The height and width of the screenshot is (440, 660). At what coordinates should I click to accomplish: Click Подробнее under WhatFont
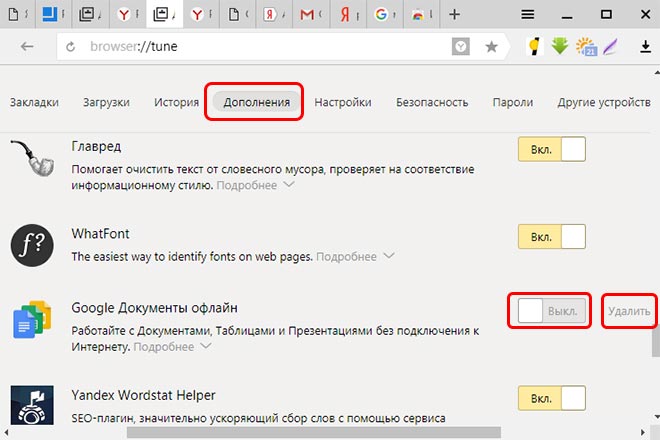346,256
